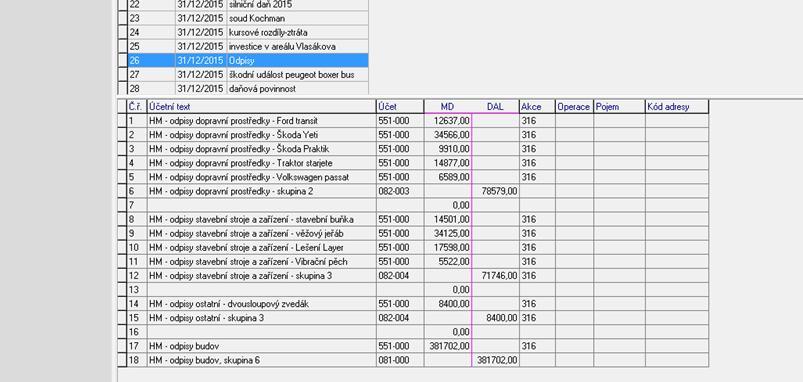Click row selector for document 23
Viewport: 803px width, 382px height.
(122, 18)
